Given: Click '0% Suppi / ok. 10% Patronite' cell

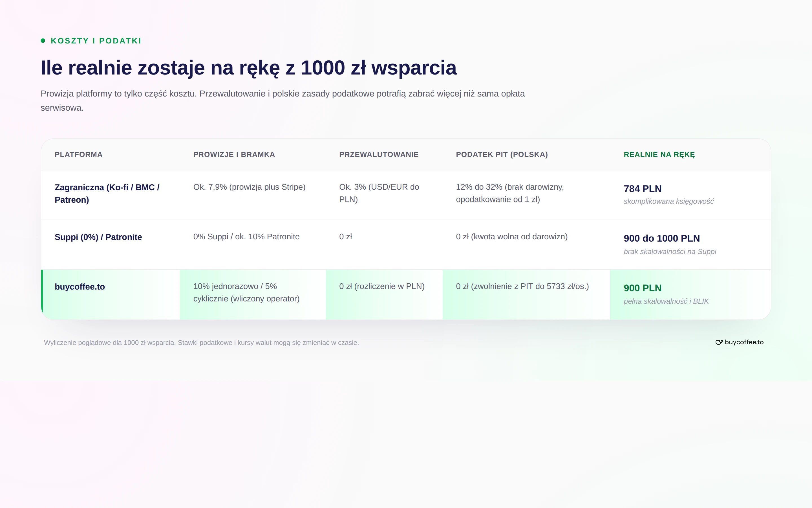Looking at the screenshot, I should tap(246, 237).
